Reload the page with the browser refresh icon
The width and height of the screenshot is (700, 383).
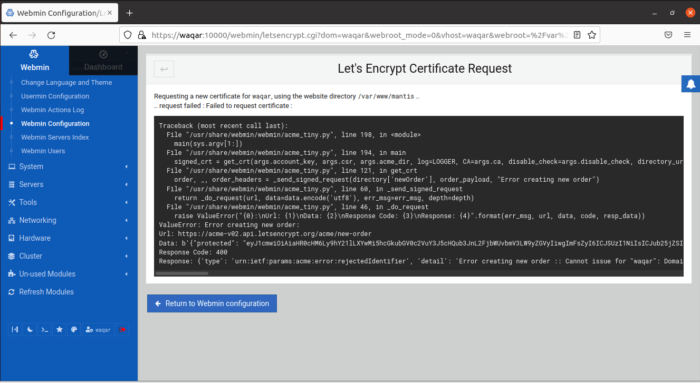[x=51, y=35]
